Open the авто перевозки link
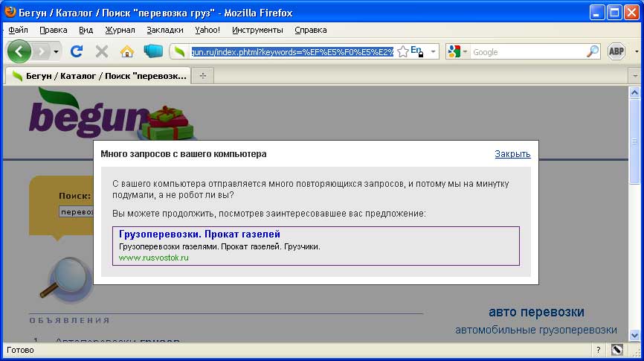644x361 pixels. click(x=536, y=312)
